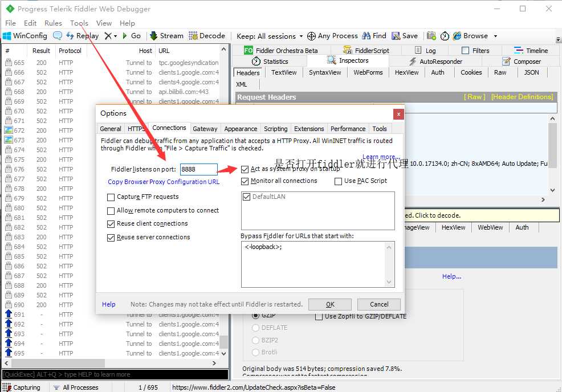Screen dimensions: 562x392
Task: Open the Tools menu
Action: (x=79, y=23)
